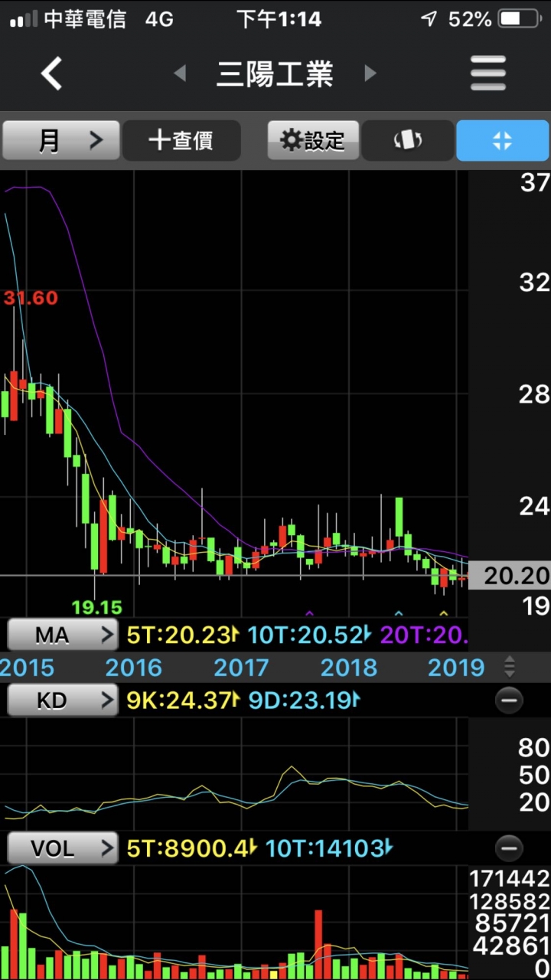The width and height of the screenshot is (551, 980).
Task: Tap the 中華電信 carrier label
Action: 85,18
